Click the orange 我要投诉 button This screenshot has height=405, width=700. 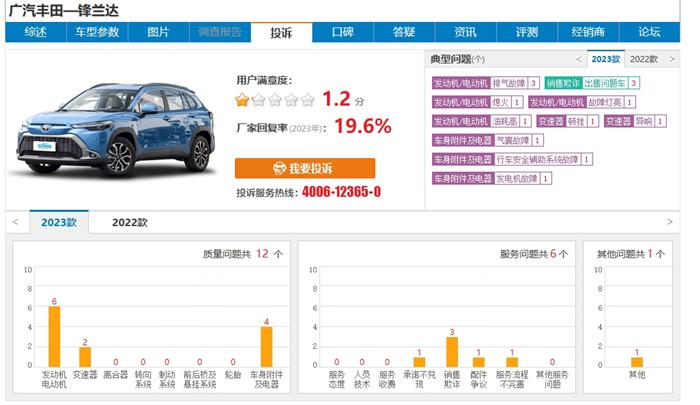305,168
